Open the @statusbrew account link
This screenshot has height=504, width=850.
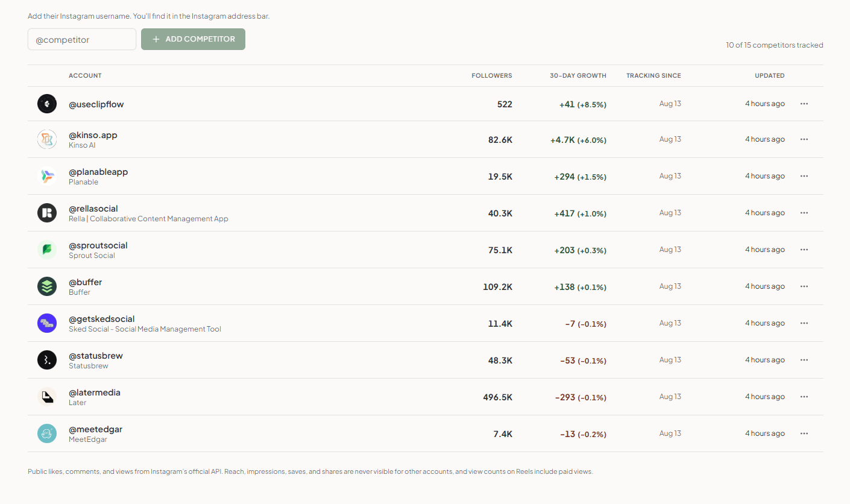point(96,356)
